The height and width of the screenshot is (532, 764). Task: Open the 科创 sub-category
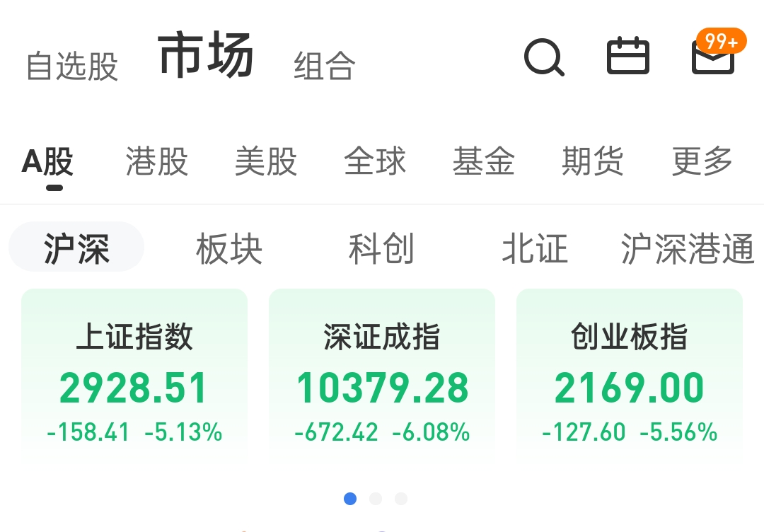(x=382, y=249)
